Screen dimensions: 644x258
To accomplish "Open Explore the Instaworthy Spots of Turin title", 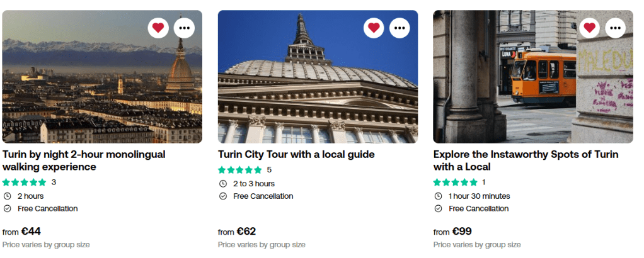I will click(526, 160).
